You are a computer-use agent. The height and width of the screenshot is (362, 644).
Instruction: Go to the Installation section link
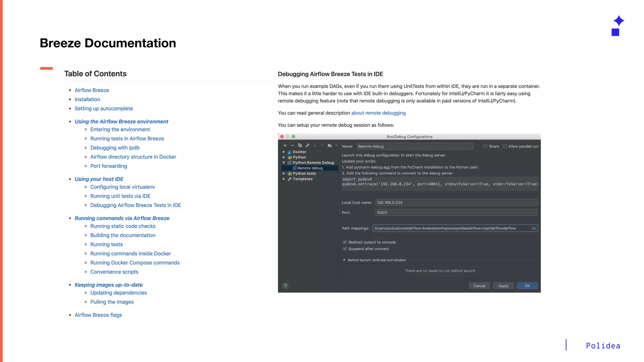[x=87, y=99]
